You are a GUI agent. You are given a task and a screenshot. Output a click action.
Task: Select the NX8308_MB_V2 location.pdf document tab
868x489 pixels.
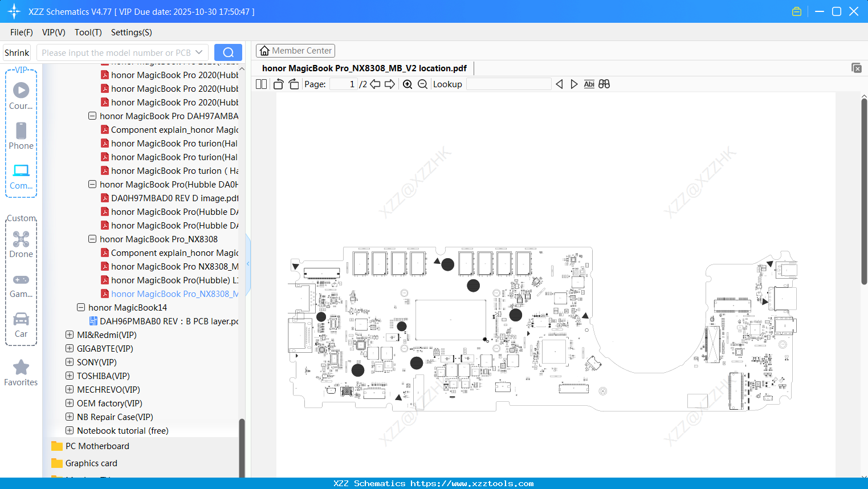pyautogui.click(x=364, y=68)
